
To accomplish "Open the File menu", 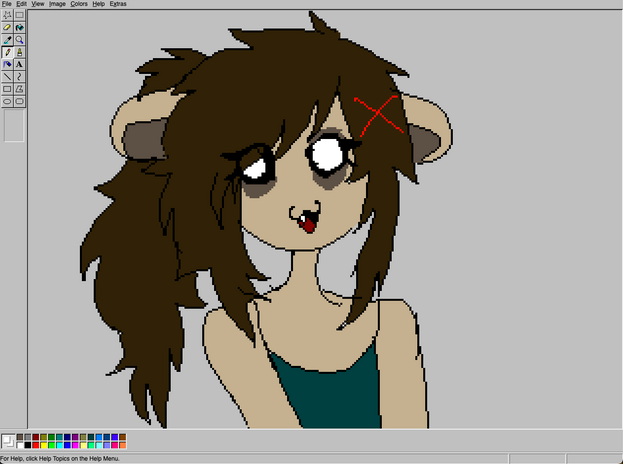I will click(6, 4).
